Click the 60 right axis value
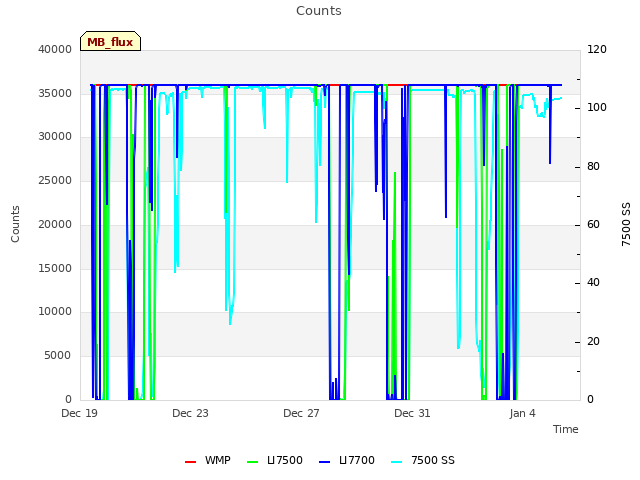Image resolution: width=640 pixels, height=480 pixels. coord(593,224)
